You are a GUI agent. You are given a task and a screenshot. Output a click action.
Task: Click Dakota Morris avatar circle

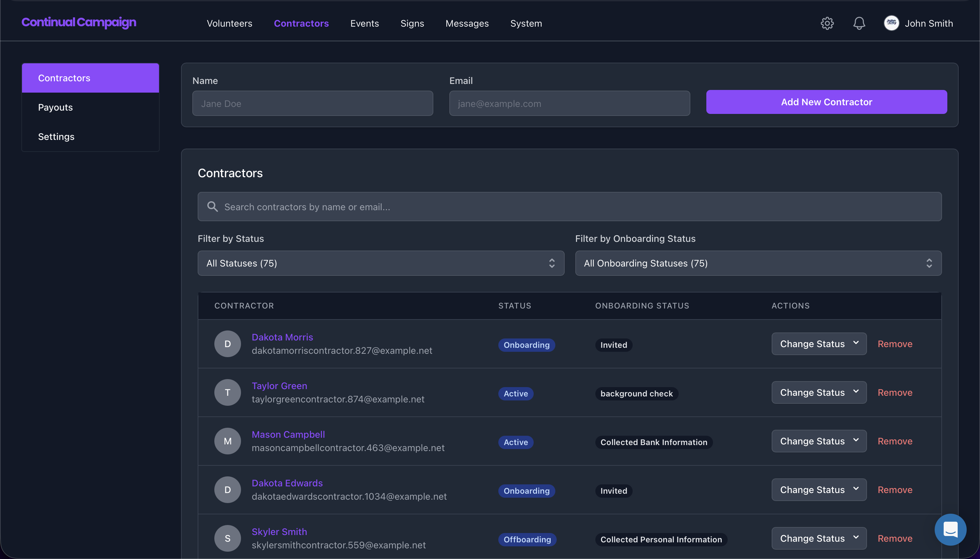pos(227,343)
